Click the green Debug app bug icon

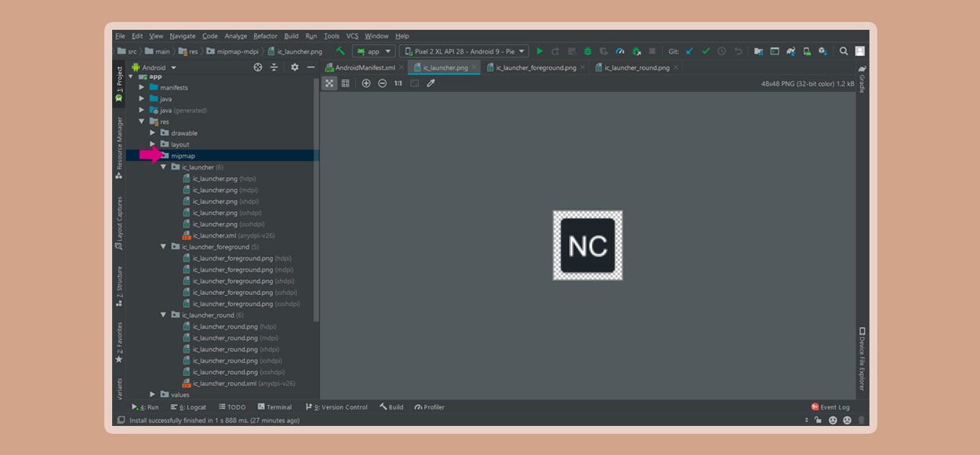click(587, 51)
